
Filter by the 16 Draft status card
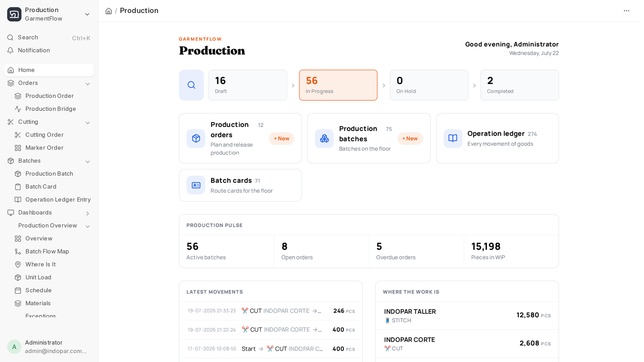pos(248,85)
